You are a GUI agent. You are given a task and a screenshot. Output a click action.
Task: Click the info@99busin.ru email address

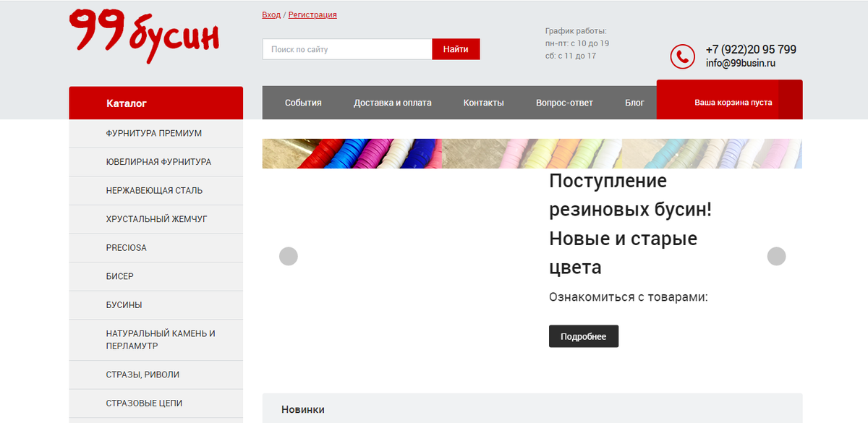click(x=741, y=64)
